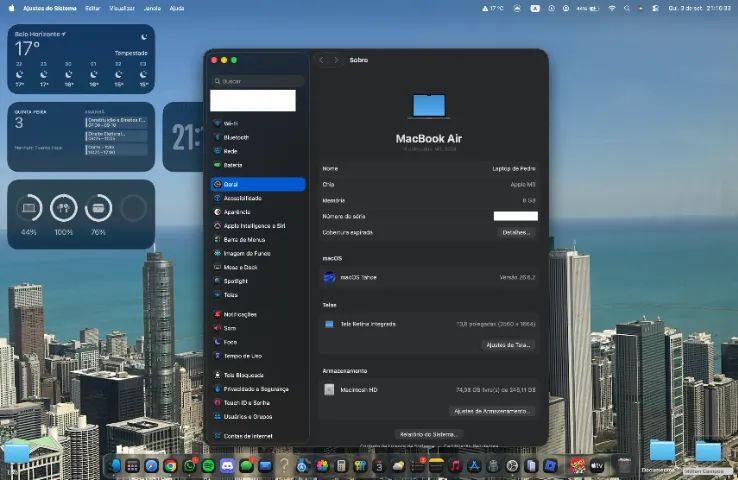This screenshot has height=480, width=738.
Task: Click the menu bar date and time
Action: pos(699,8)
